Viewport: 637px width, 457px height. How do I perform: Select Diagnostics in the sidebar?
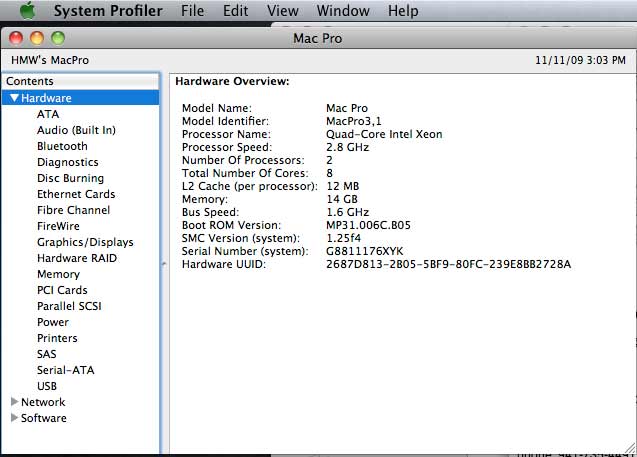68,162
